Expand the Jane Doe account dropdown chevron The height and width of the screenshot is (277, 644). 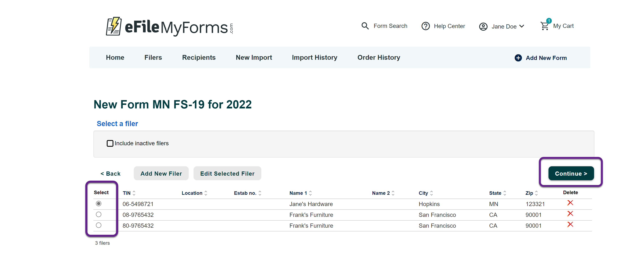pyautogui.click(x=522, y=26)
